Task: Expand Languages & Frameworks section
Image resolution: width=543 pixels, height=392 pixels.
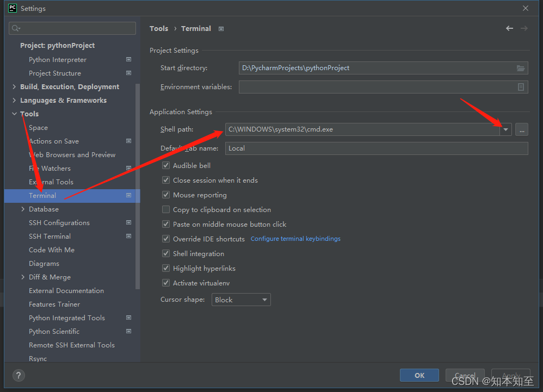Action: tap(14, 101)
